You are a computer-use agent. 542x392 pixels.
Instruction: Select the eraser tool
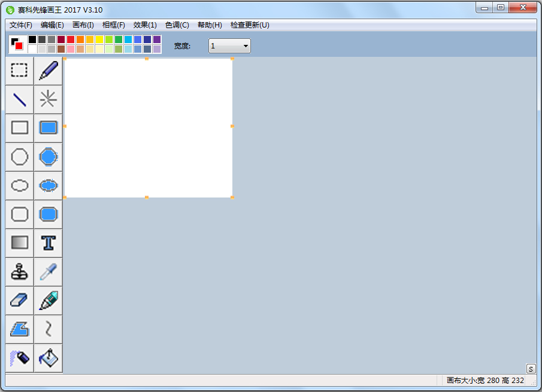[19, 300]
